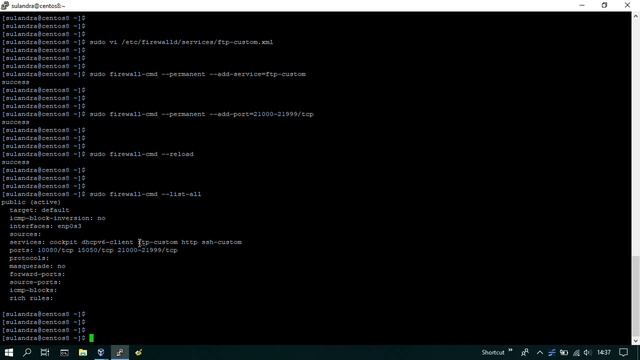Open Windows Search from the taskbar
The height and width of the screenshot is (360, 640).
click(x=27, y=352)
